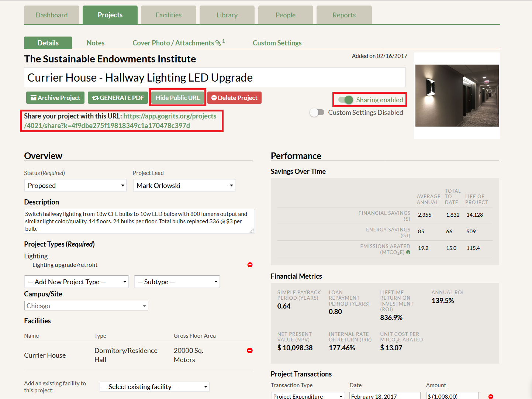Open the Library tab
532x399 pixels.
227,15
